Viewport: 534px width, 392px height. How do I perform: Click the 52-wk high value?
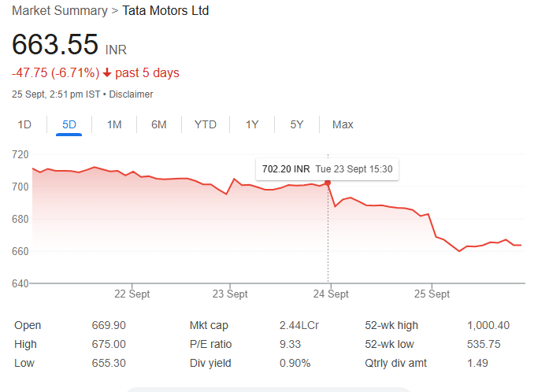point(488,325)
